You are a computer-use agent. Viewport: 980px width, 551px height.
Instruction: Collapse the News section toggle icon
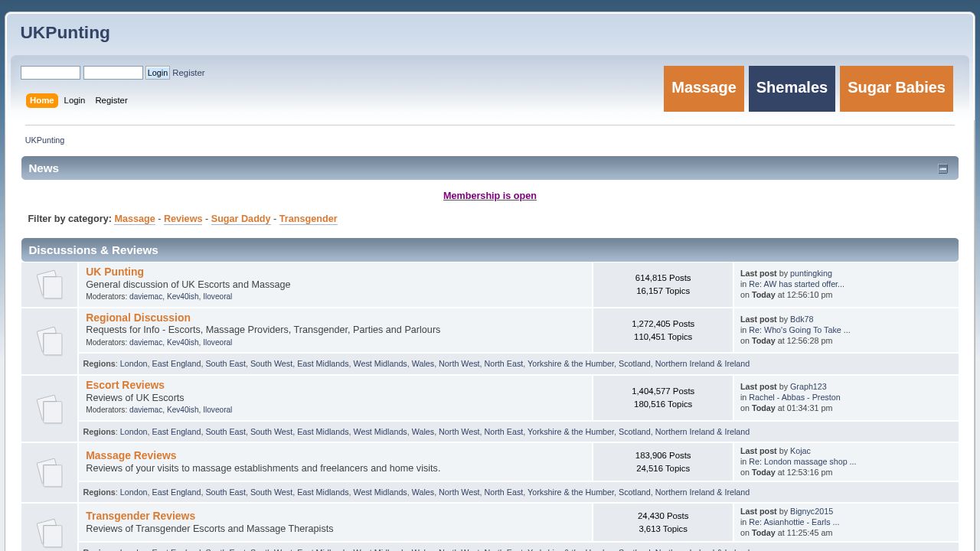click(x=942, y=169)
